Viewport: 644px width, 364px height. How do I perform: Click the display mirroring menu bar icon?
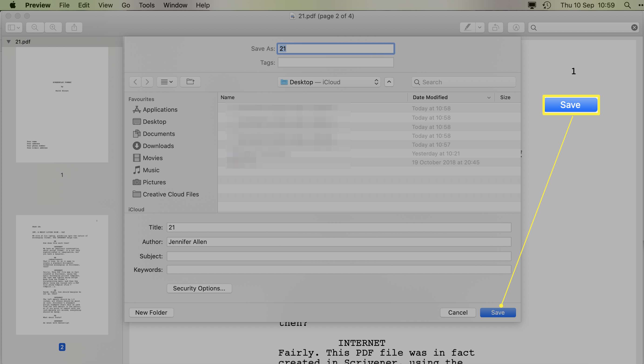[x=532, y=5]
